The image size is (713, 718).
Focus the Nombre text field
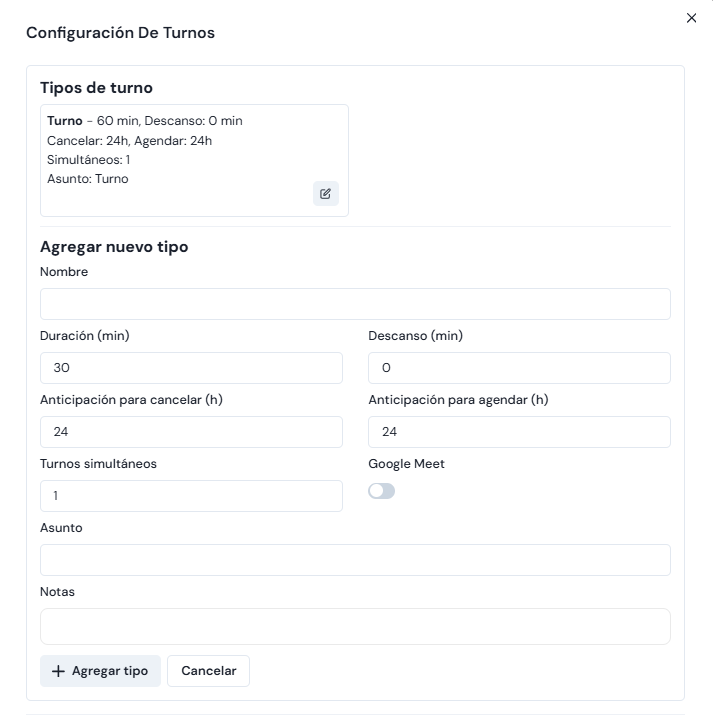click(x=355, y=304)
